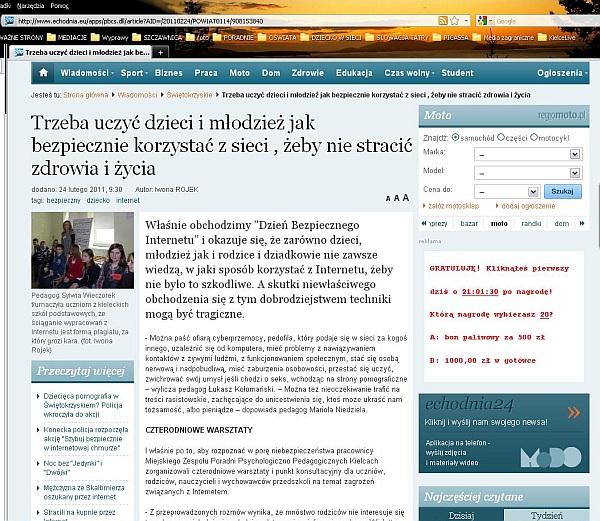The width and height of the screenshot is (600, 521).
Task: Open the Biznes section
Action: coord(168,73)
